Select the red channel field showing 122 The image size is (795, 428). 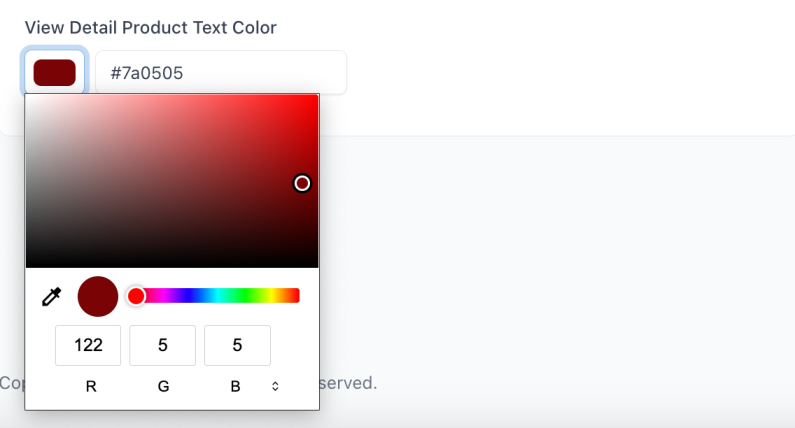pos(89,345)
